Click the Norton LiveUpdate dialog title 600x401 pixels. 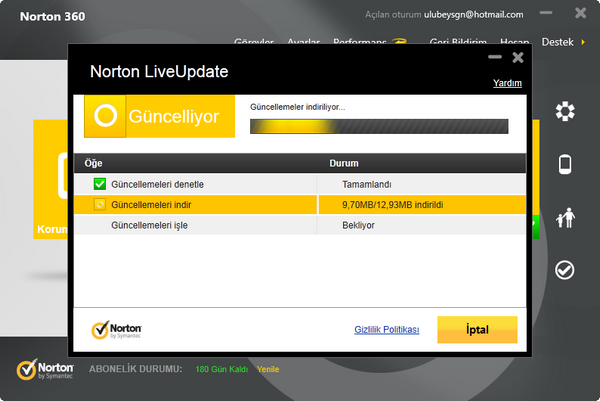coord(159,72)
